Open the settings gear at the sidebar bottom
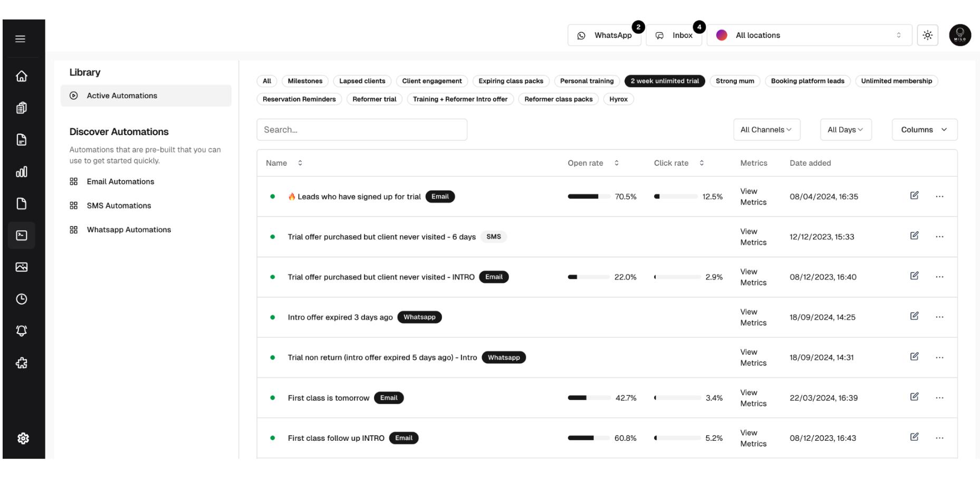Screen dimensions: 980x502 [x=23, y=438]
